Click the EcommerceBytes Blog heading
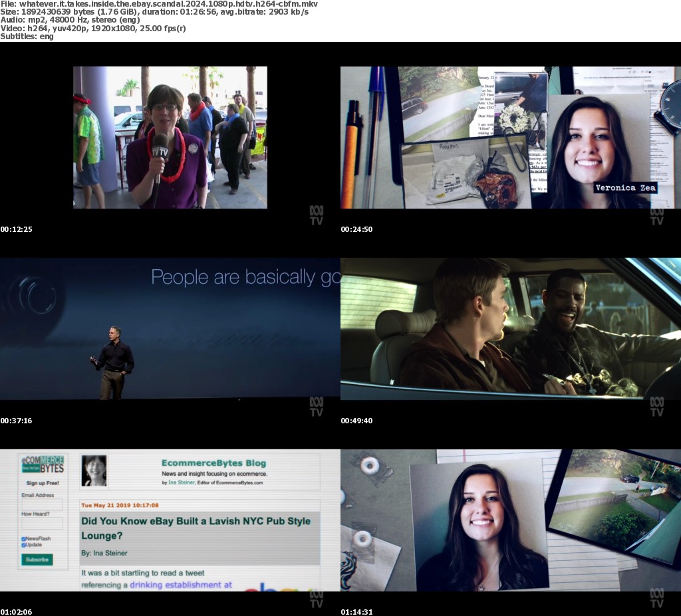681x616 pixels. (213, 463)
